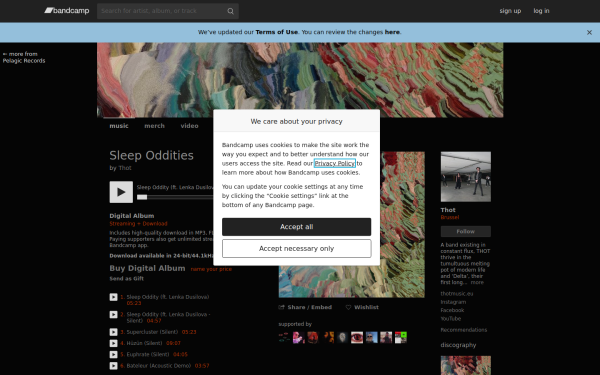The height and width of the screenshot is (375, 600).
Task: Open the 'here' link to review changes
Action: pyautogui.click(x=392, y=32)
